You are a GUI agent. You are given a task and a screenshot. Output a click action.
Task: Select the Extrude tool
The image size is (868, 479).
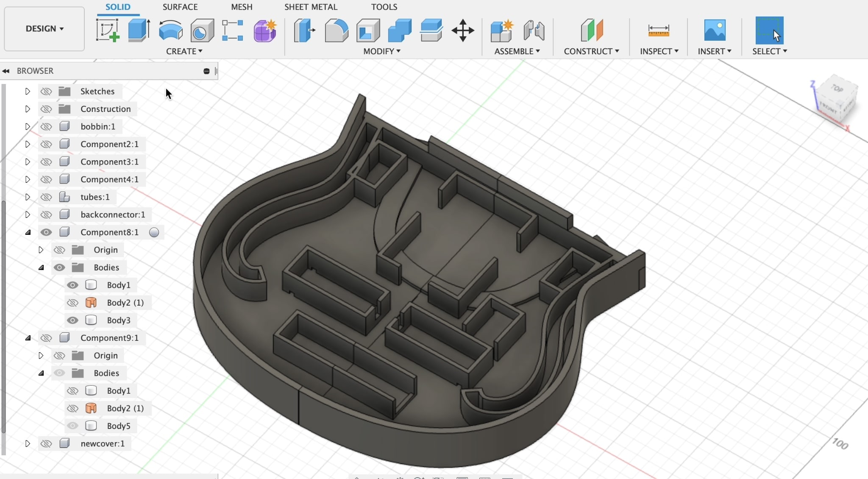139,30
